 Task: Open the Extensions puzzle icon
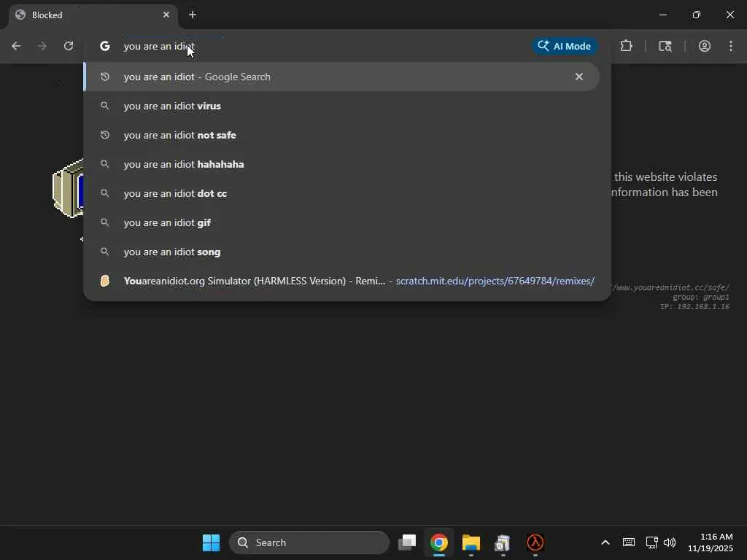pos(627,46)
